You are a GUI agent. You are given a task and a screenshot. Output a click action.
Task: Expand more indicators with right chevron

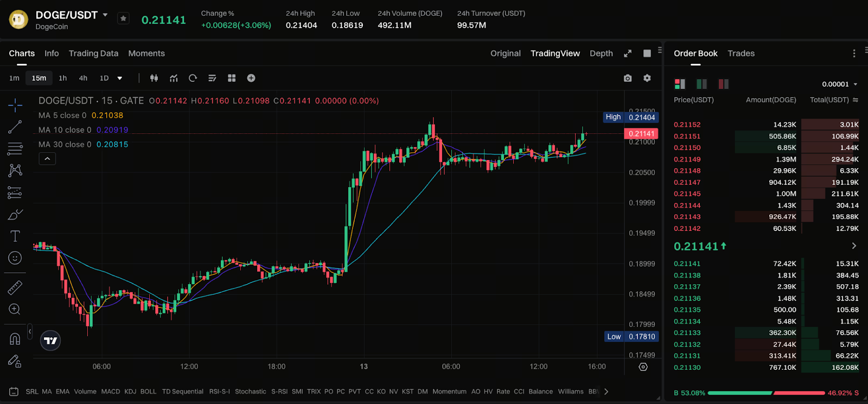click(x=606, y=392)
